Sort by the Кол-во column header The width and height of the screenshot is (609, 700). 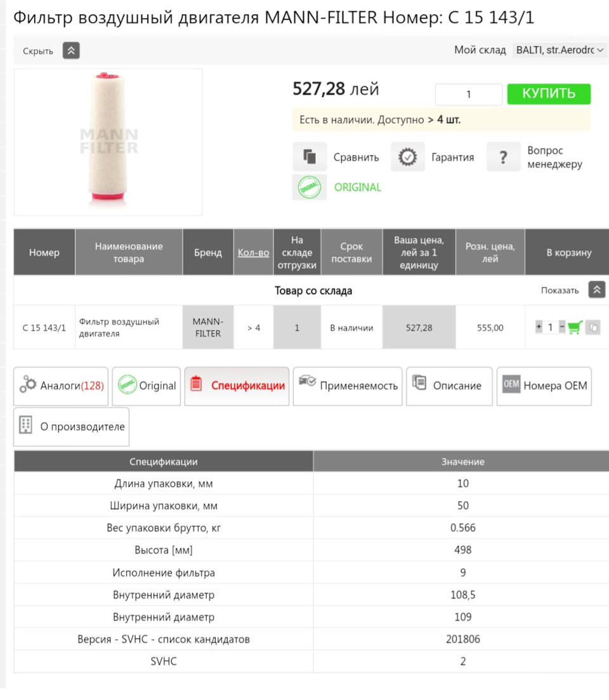coord(253,252)
